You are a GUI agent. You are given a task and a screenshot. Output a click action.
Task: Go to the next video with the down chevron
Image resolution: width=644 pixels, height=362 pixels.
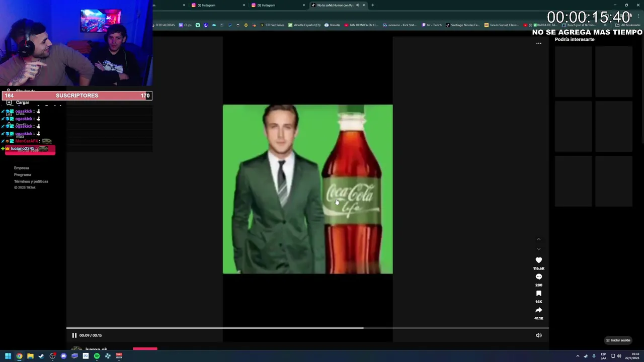tap(539, 249)
